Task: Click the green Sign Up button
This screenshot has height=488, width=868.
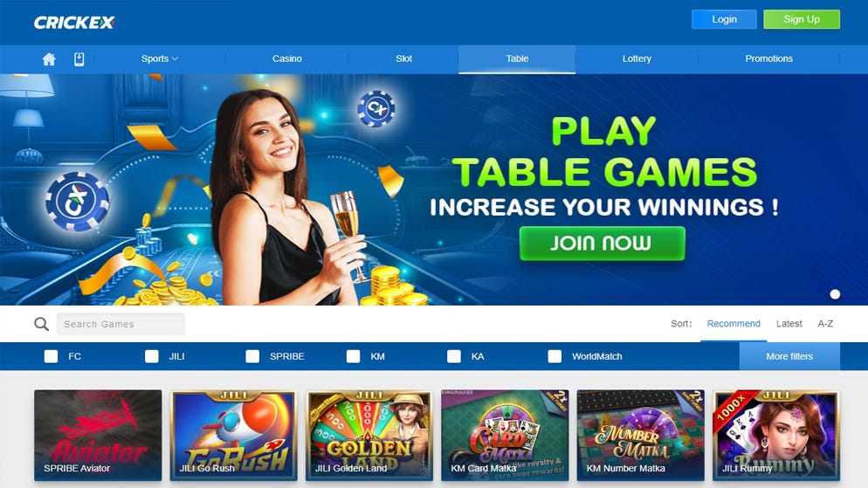Action: tap(802, 19)
